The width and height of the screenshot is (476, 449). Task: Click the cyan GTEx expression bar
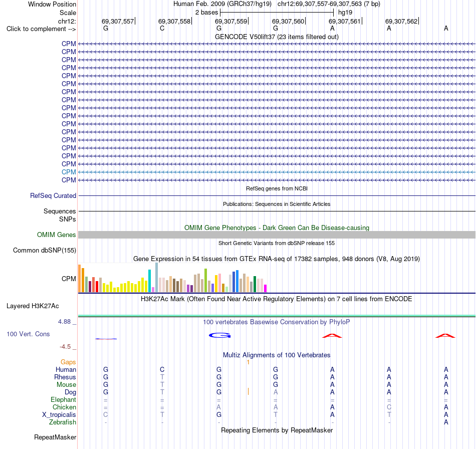pos(150,281)
